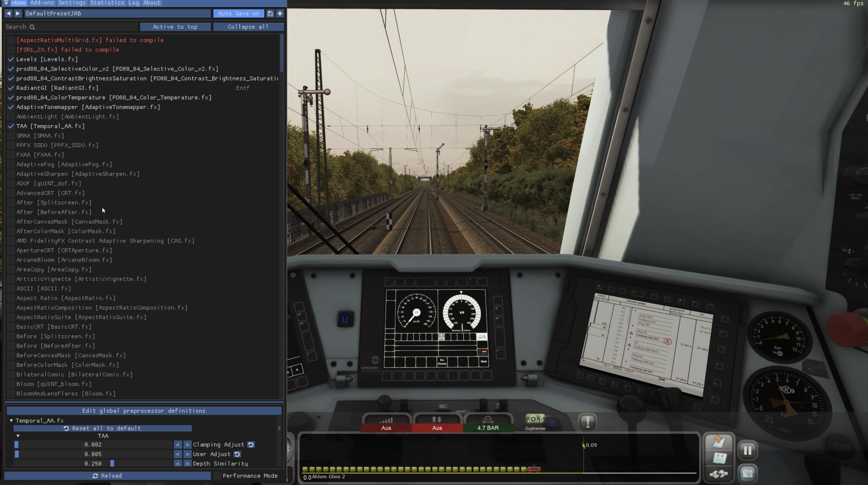The width and height of the screenshot is (868, 485).
Task: Select the FSR1_2X.fx compile error
Action: [x=68, y=50]
